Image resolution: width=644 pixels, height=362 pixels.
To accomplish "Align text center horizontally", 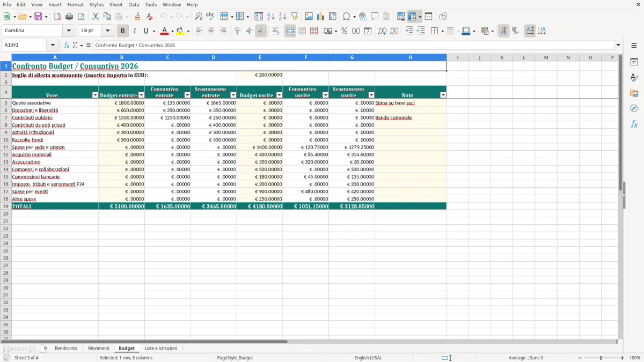I will pos(211,31).
